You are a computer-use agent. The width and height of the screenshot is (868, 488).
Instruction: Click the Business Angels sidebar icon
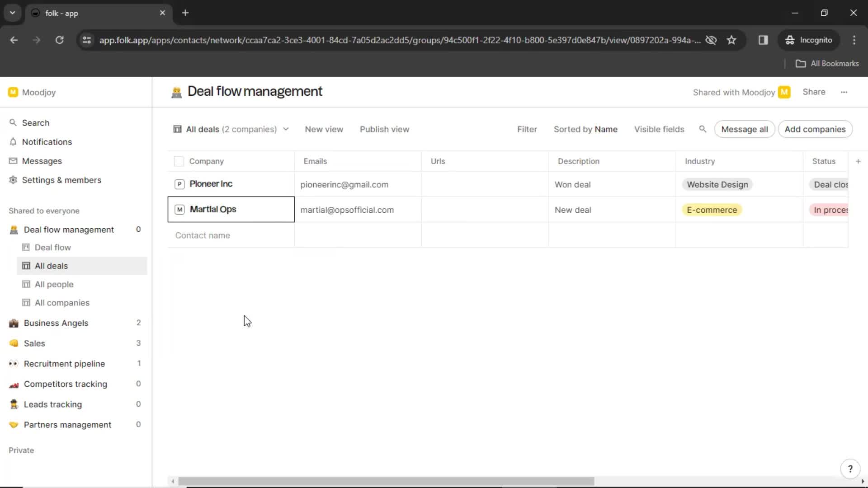(13, 323)
